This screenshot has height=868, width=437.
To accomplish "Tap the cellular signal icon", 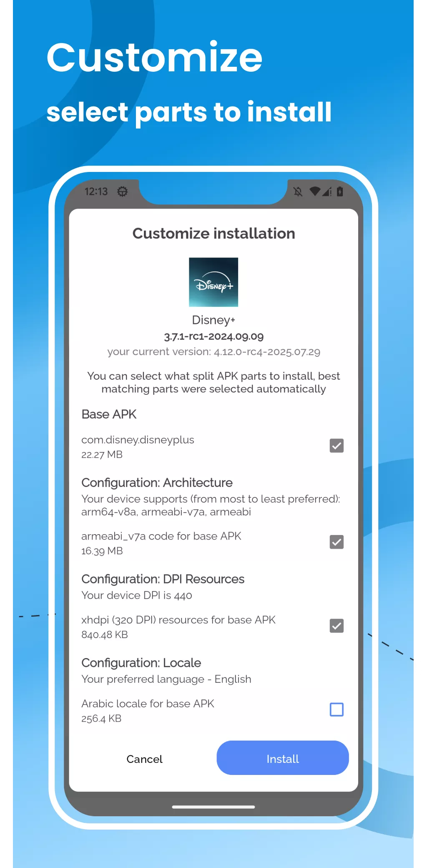I will tap(327, 192).
